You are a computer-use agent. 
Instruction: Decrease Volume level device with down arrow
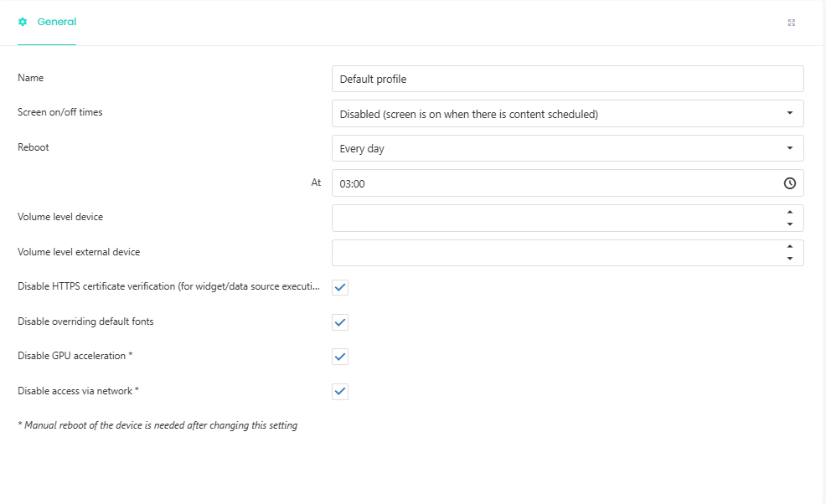click(x=790, y=224)
